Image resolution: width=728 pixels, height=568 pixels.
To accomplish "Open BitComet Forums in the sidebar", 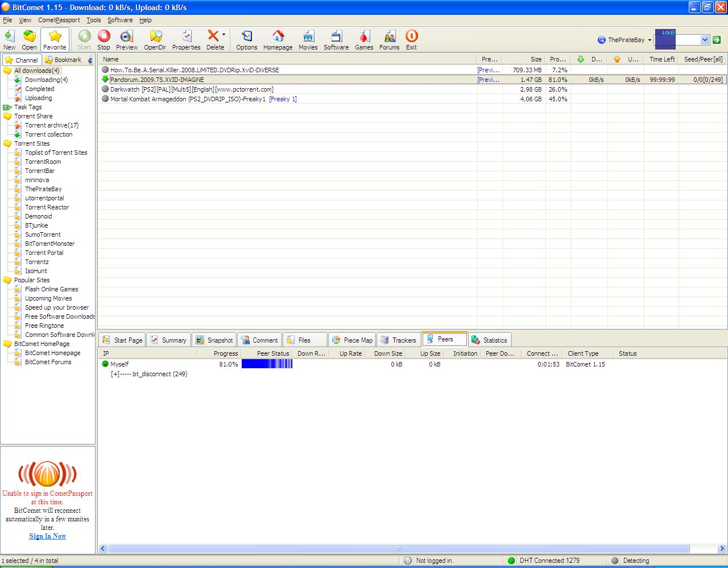I will pos(48,362).
